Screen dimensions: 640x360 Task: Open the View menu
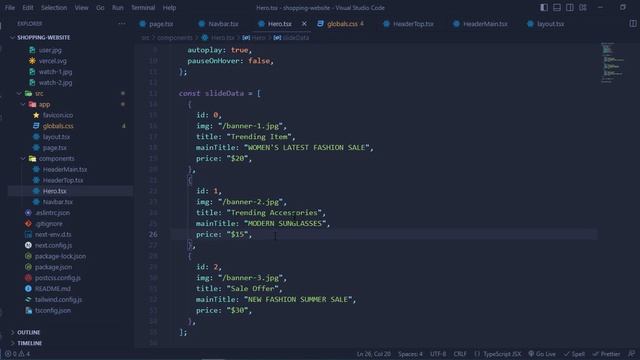pos(81,8)
